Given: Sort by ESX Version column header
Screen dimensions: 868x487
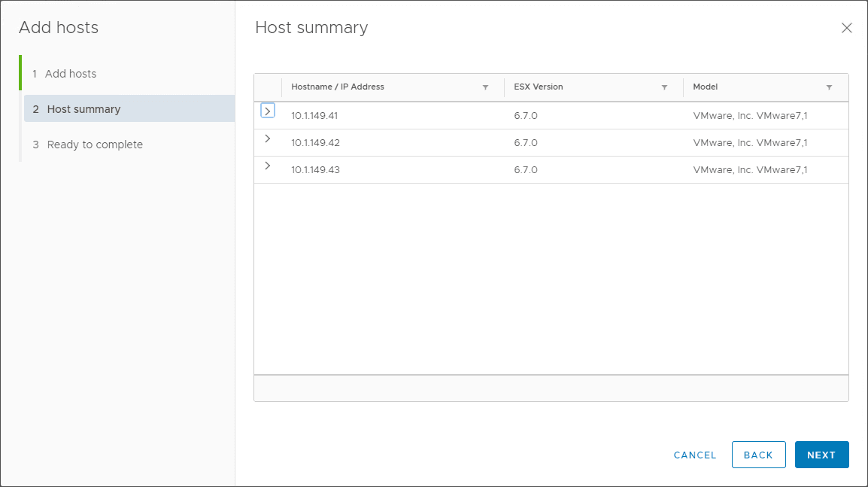Looking at the screenshot, I should (539, 87).
